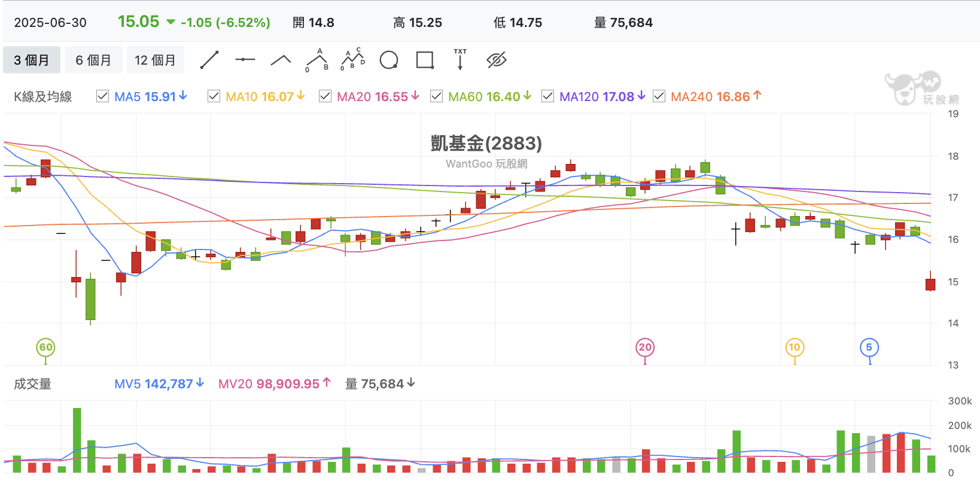Switch to the 6 個月 range tab
Image resolution: width=980 pixels, height=481 pixels.
[93, 60]
